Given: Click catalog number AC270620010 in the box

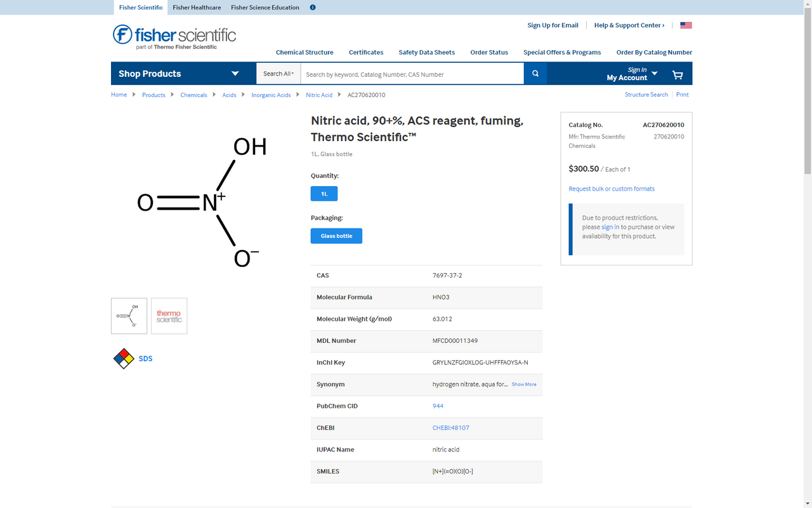Looking at the screenshot, I should 664,125.
